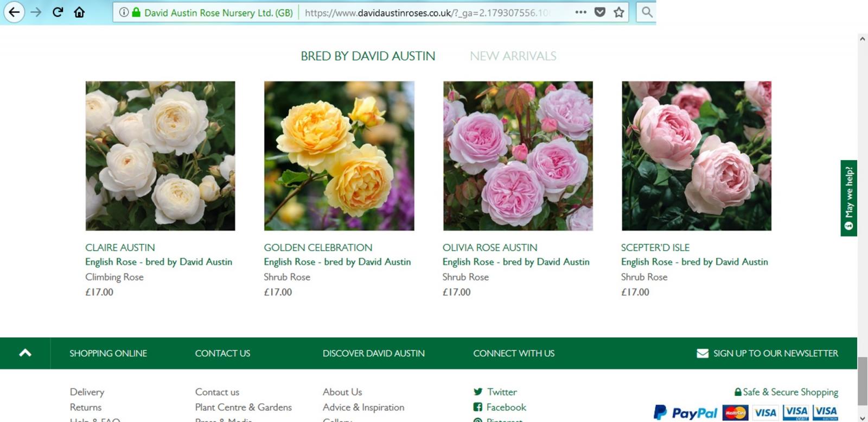Screen dimensions: 868x422
Task: Click English Rose subtitle under Scepter'd Isle
Action: (694, 262)
